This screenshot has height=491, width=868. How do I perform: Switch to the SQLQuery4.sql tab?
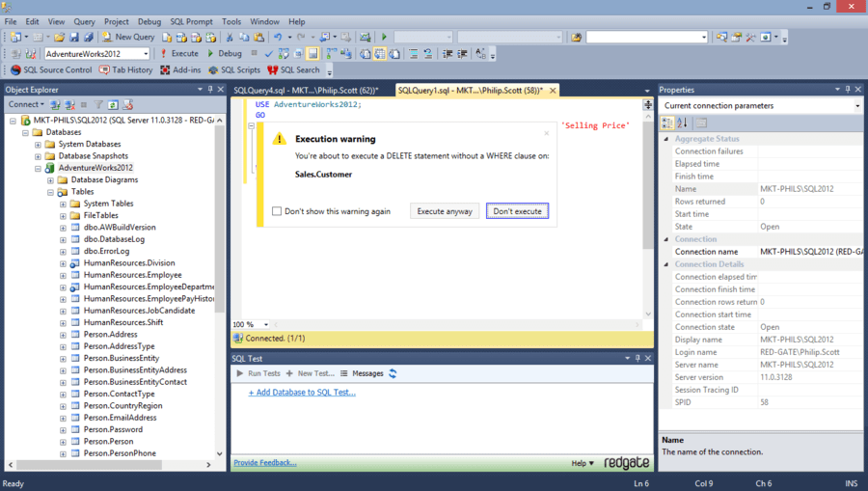306,90
